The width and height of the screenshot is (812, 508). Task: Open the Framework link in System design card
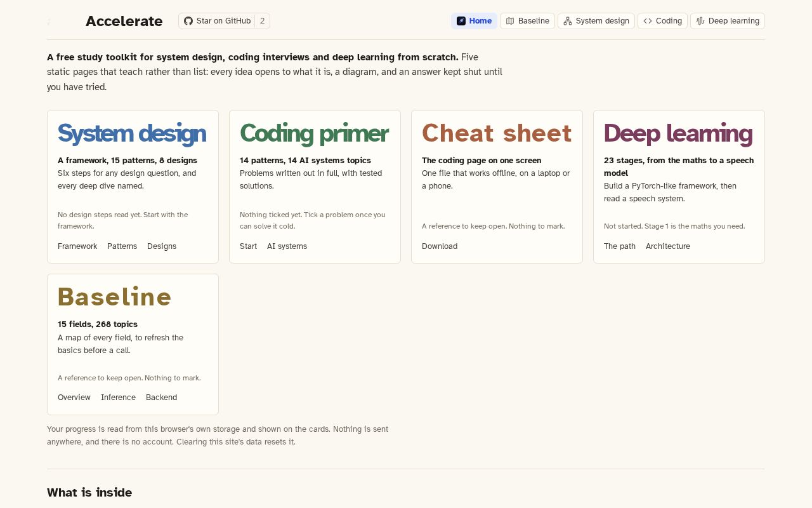77,246
